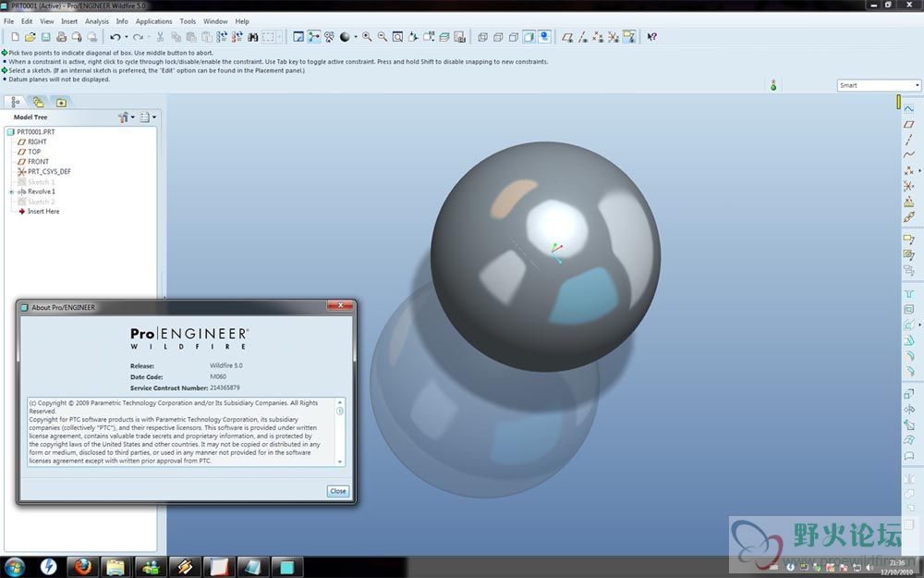
Task: Switch to shaded display mode
Action: click(529, 37)
